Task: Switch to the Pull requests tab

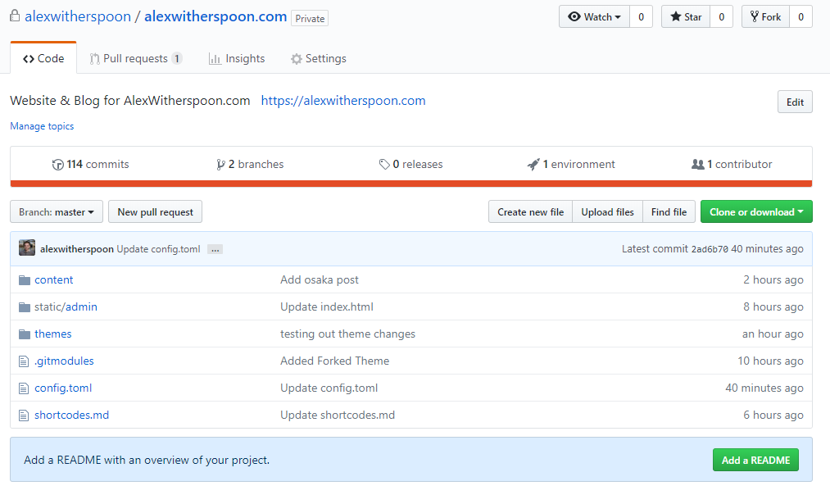Action: coord(134,59)
